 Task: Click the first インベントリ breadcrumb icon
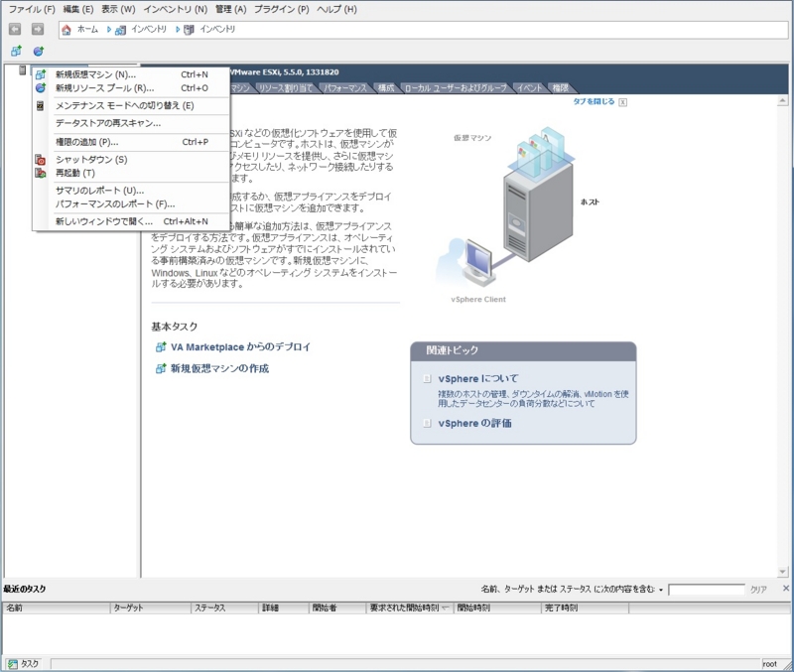click(120, 30)
